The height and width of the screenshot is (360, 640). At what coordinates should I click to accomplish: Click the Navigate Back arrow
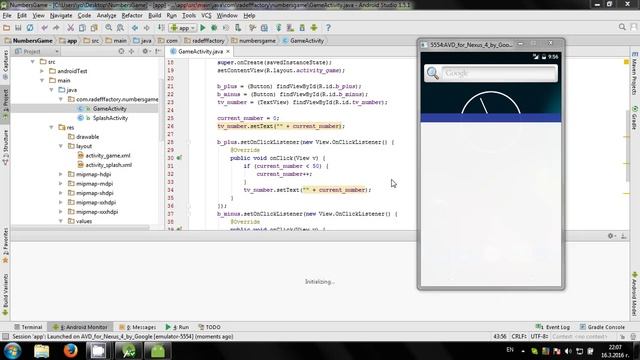pyautogui.click(x=135, y=28)
